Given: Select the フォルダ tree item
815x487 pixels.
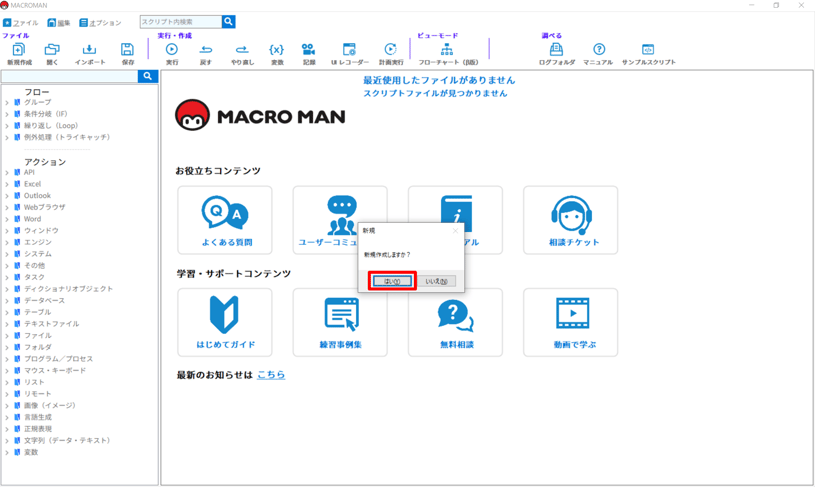Looking at the screenshot, I should pyautogui.click(x=38, y=347).
